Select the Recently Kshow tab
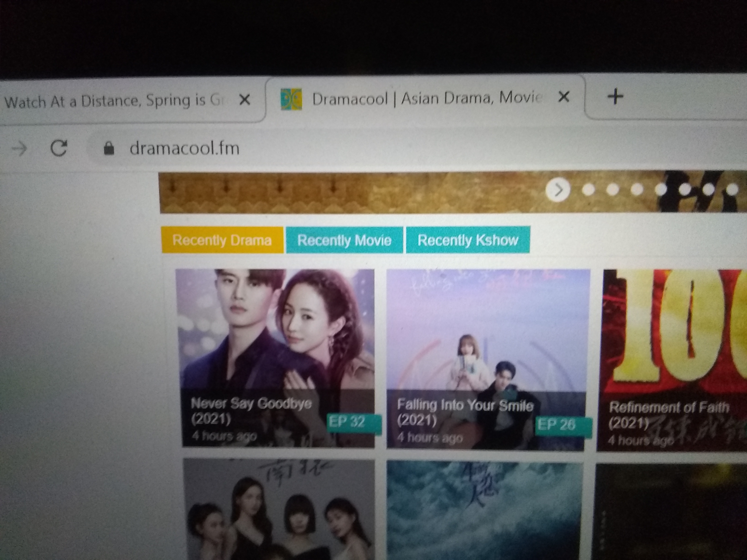This screenshot has width=747, height=560. click(x=468, y=240)
